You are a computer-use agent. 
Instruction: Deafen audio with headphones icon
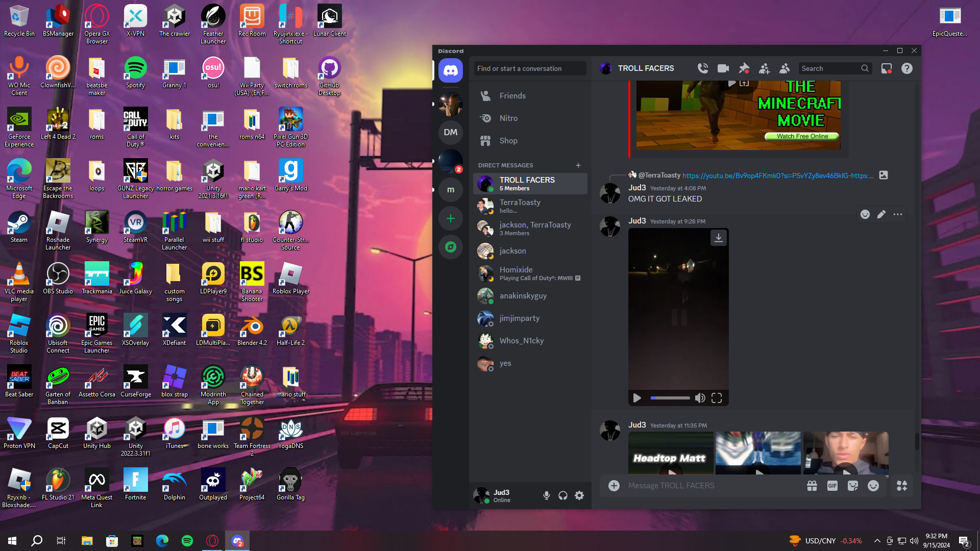[563, 495]
